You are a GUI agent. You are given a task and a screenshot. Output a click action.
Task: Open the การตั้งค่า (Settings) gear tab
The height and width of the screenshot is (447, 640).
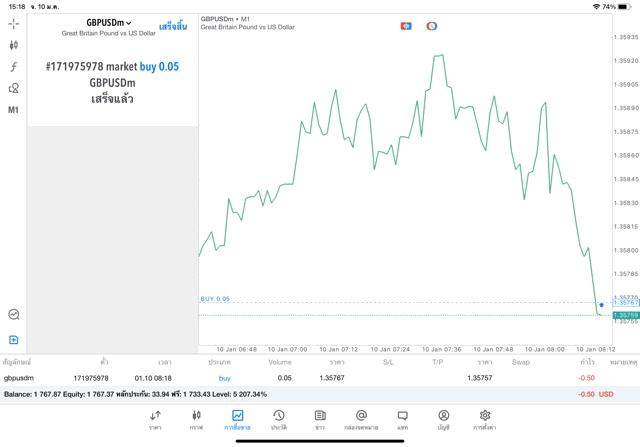(484, 420)
